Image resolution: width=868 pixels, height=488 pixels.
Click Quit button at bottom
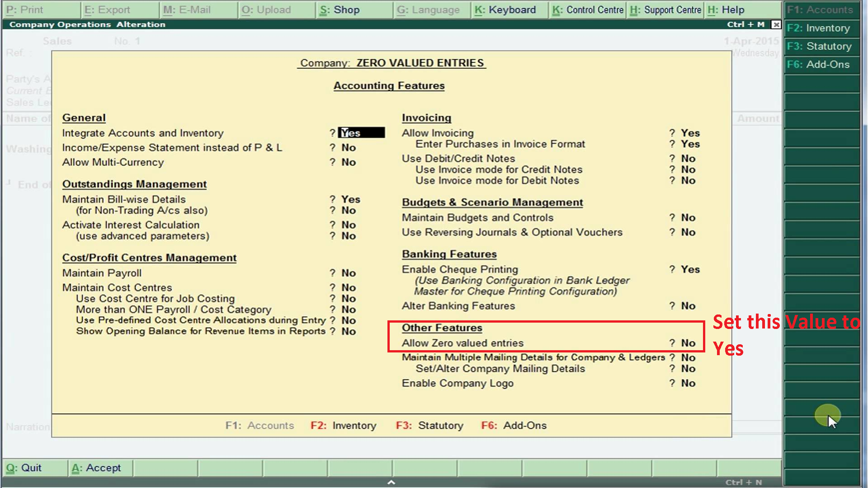[x=35, y=468]
